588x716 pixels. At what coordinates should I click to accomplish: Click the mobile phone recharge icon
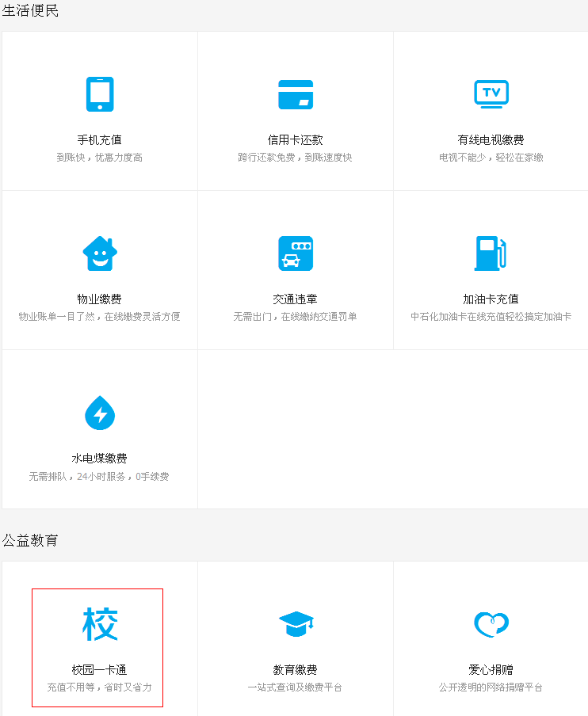pyautogui.click(x=100, y=94)
